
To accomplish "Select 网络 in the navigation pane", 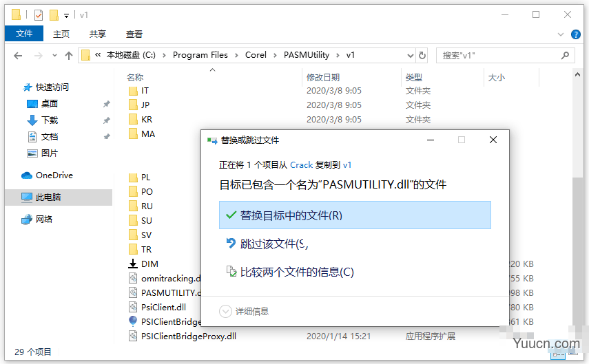I will point(43,220).
